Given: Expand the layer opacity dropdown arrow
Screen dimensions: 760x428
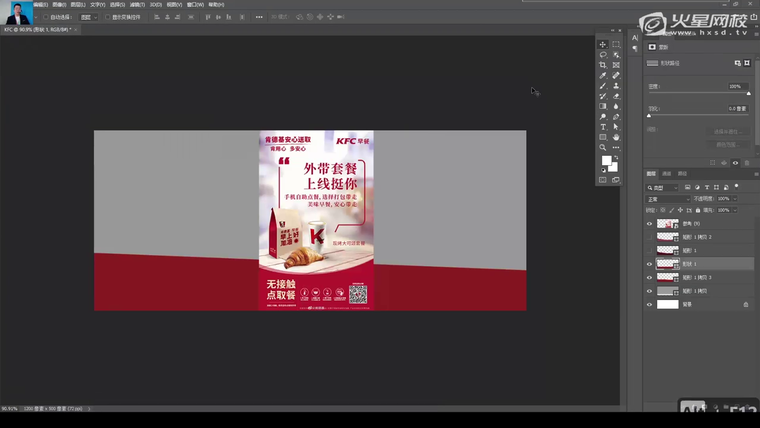Looking at the screenshot, I should pos(736,199).
